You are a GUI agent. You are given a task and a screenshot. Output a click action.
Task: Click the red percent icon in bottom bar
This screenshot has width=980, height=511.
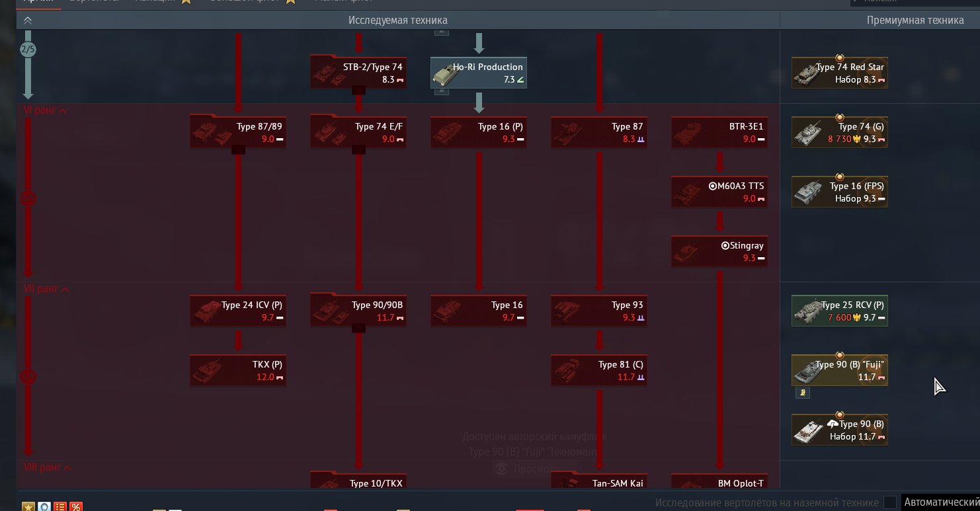pos(76,507)
